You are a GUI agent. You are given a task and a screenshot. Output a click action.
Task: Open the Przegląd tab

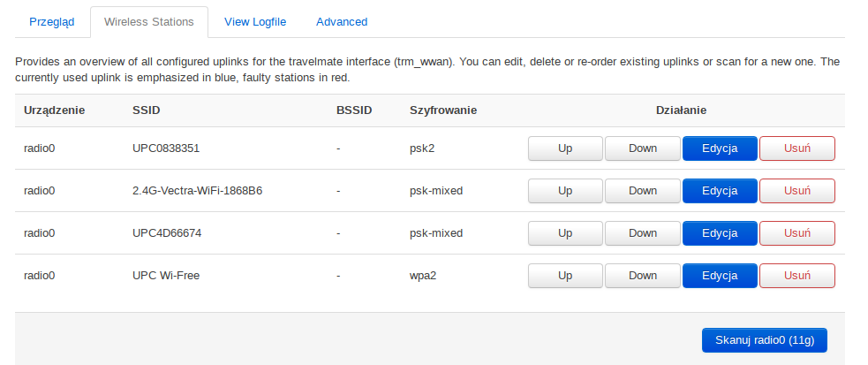coord(52,21)
